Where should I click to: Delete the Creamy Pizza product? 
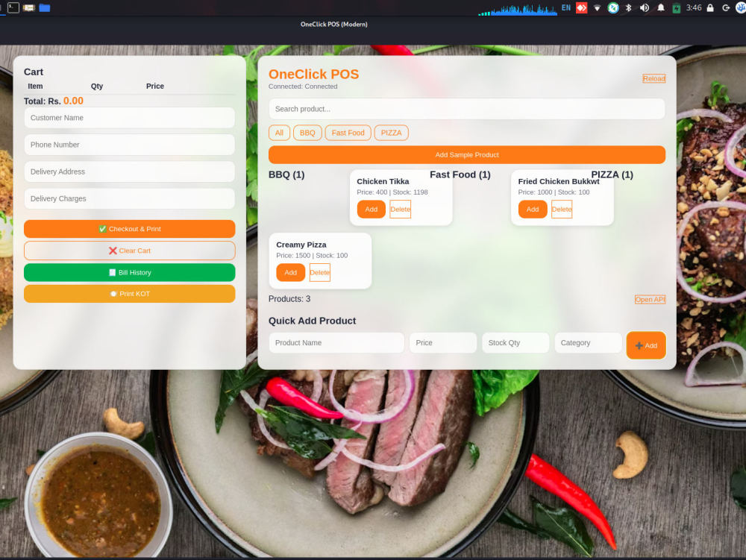point(320,272)
